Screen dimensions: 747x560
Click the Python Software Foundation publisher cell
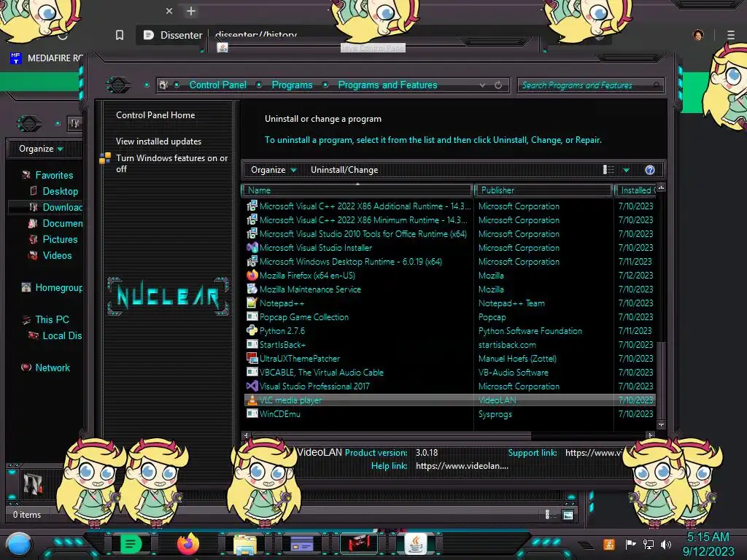[x=530, y=331]
